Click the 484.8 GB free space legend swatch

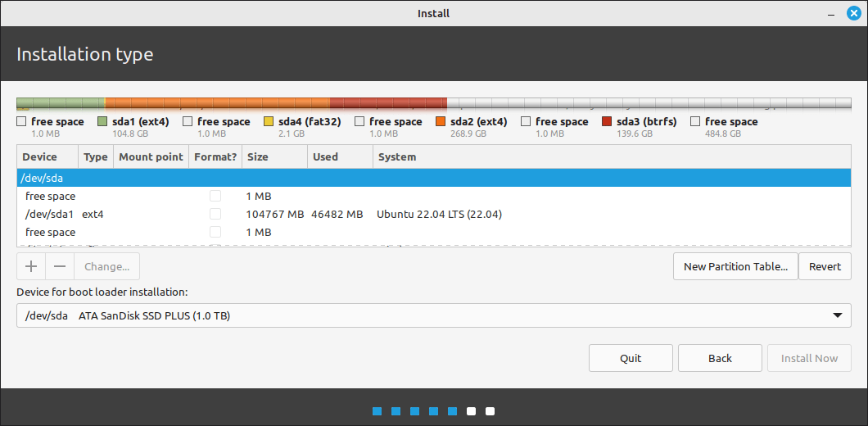pos(695,121)
